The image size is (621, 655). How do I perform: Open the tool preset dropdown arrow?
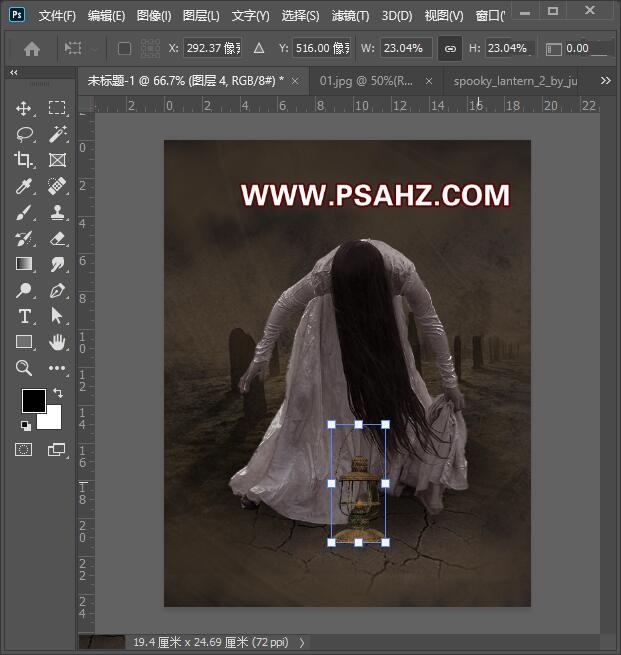click(x=95, y=49)
